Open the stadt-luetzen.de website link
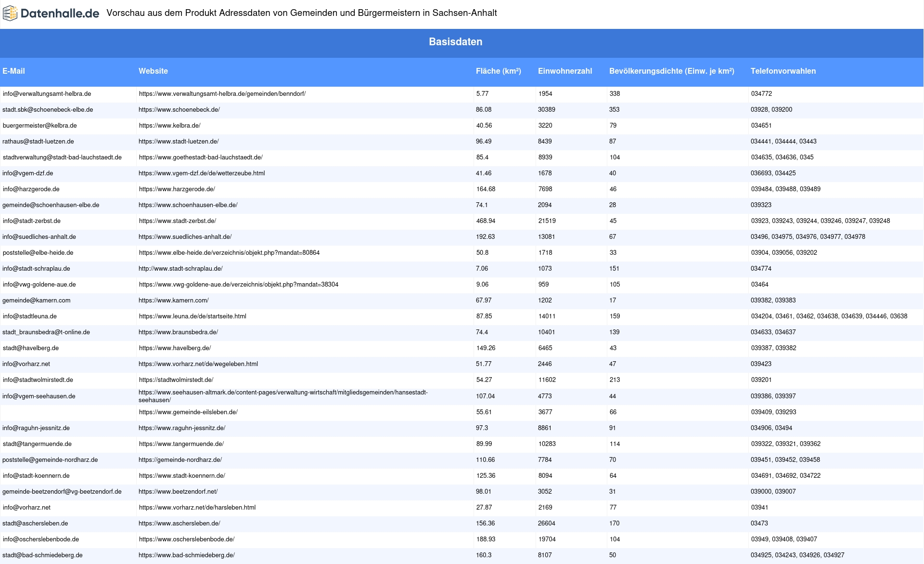Screen dimensions: 924x564 point(179,142)
